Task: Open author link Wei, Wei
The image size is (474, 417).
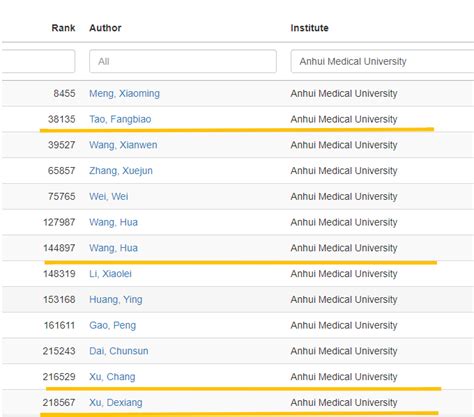Action: tap(109, 196)
